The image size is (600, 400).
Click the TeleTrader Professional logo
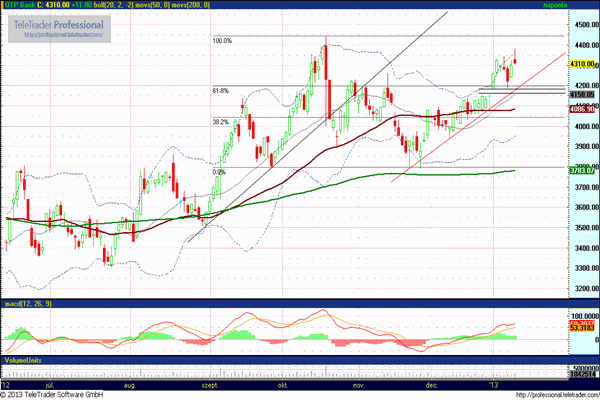click(x=58, y=24)
